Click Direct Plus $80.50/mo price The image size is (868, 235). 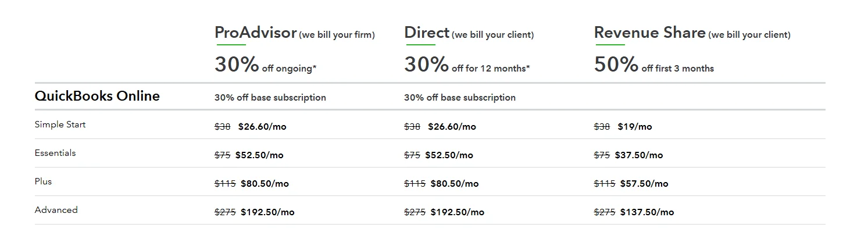coord(454,184)
